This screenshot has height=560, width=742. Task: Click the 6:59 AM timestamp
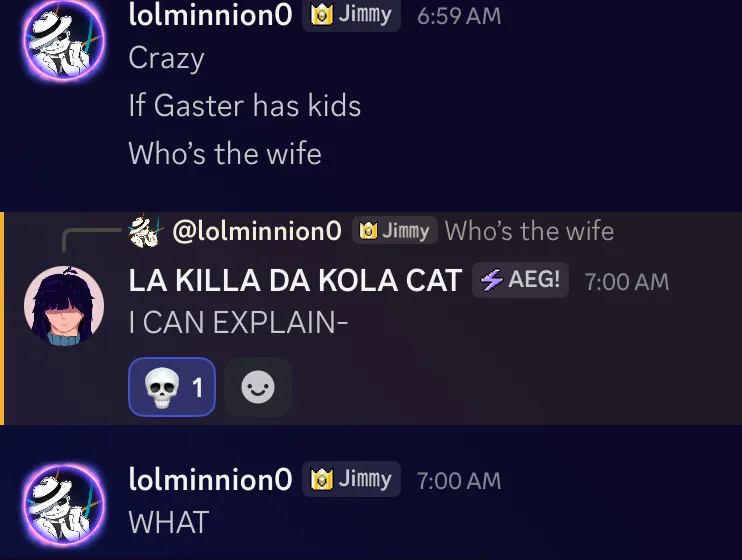459,17
